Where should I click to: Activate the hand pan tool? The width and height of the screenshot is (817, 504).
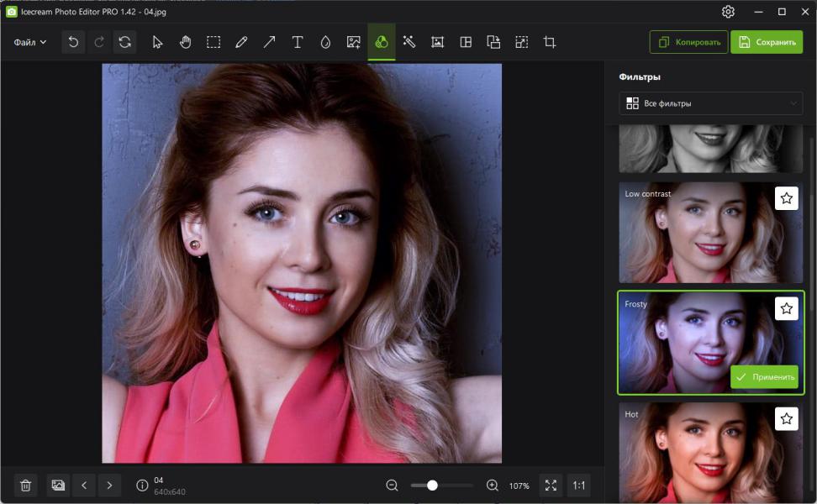coord(186,42)
